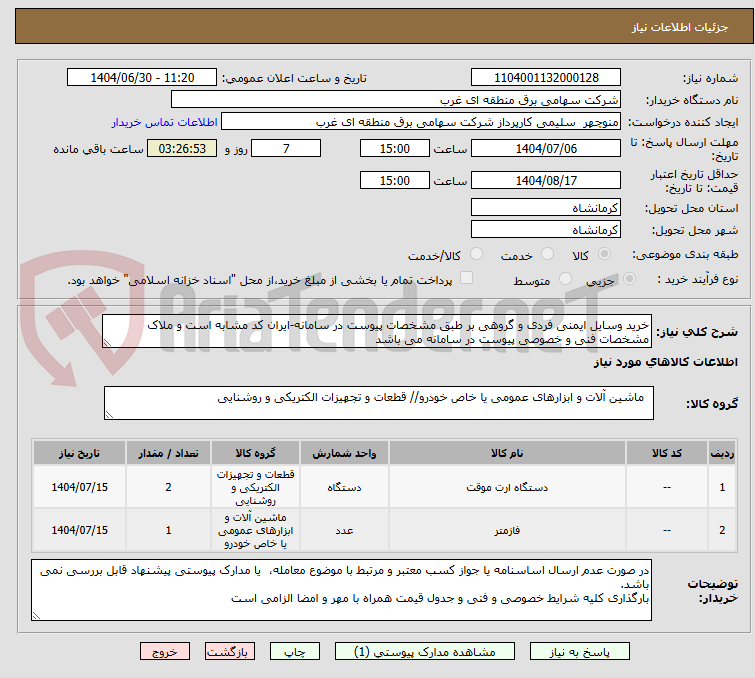Click the response deadline date 1404/07/06
Image resolution: width=755 pixels, height=678 pixels.
tap(546, 148)
